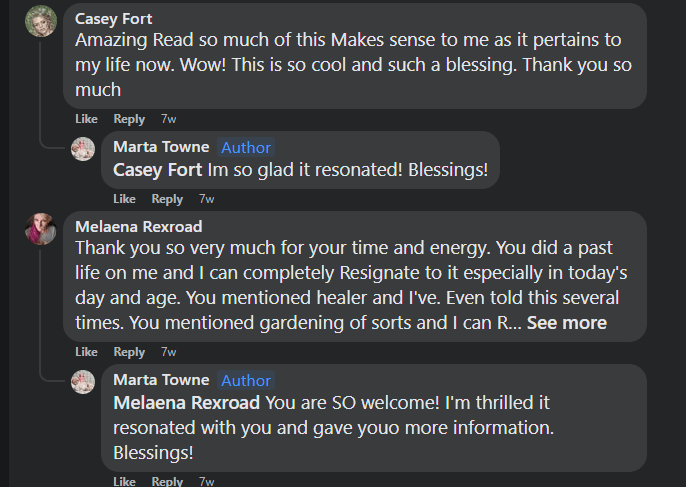Like Marta Towne's reply to Melaena
This screenshot has height=487, width=686.
(x=125, y=481)
